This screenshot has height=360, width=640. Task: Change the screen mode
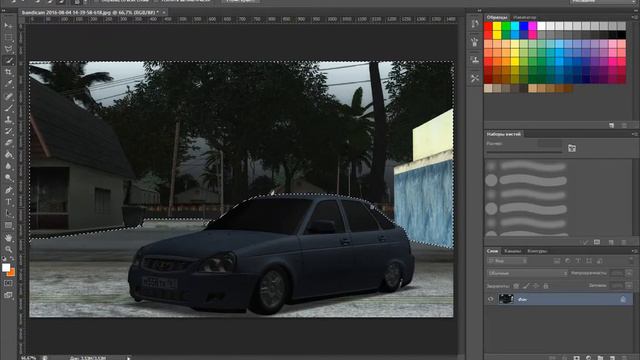[x=8, y=295]
